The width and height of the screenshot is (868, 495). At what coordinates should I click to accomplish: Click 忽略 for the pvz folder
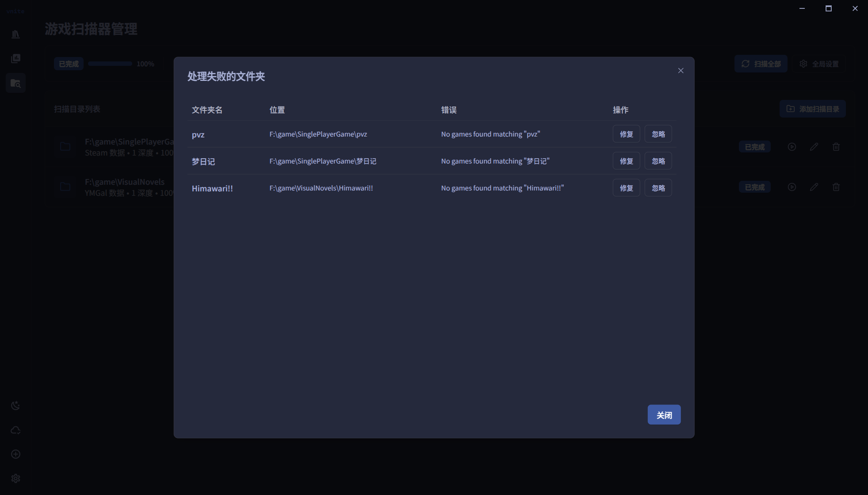click(658, 134)
